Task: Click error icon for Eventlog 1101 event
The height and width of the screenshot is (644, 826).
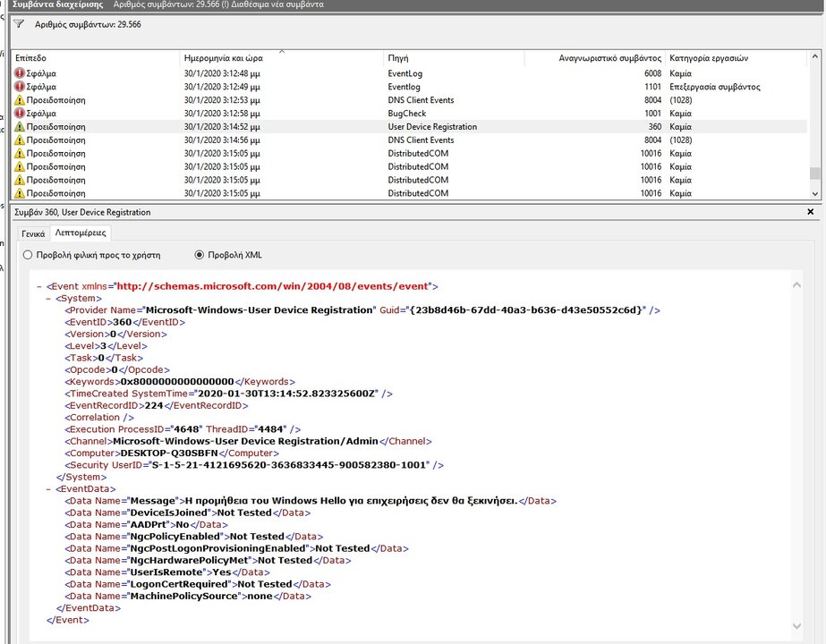Action: [x=19, y=87]
